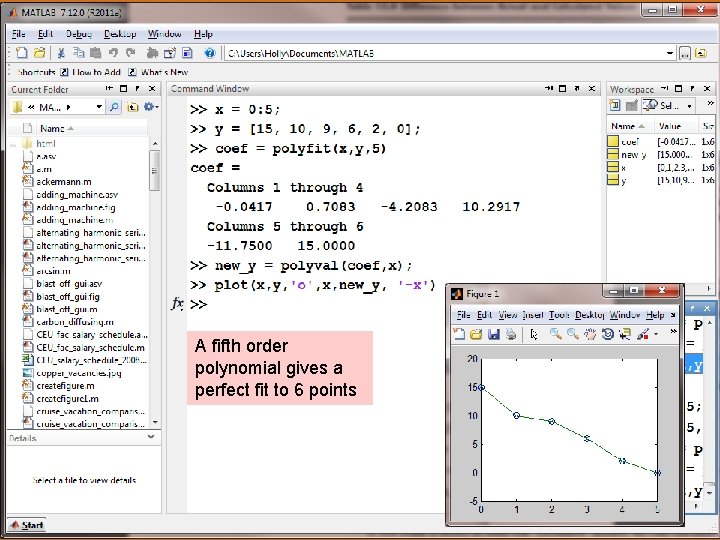Viewport: 720px width, 540px height.
Task: Click the Open file icon in MATLAB toolbar
Action: 39,53
